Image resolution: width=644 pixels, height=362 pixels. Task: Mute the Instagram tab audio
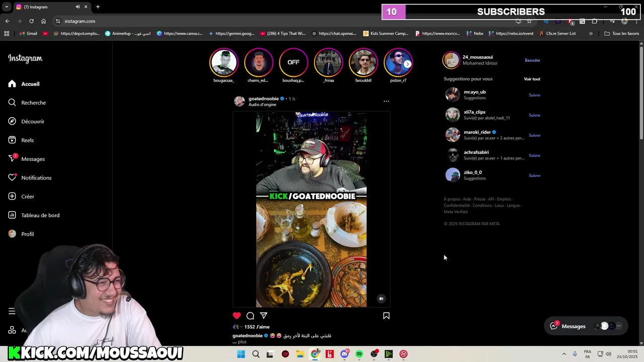click(x=77, y=7)
